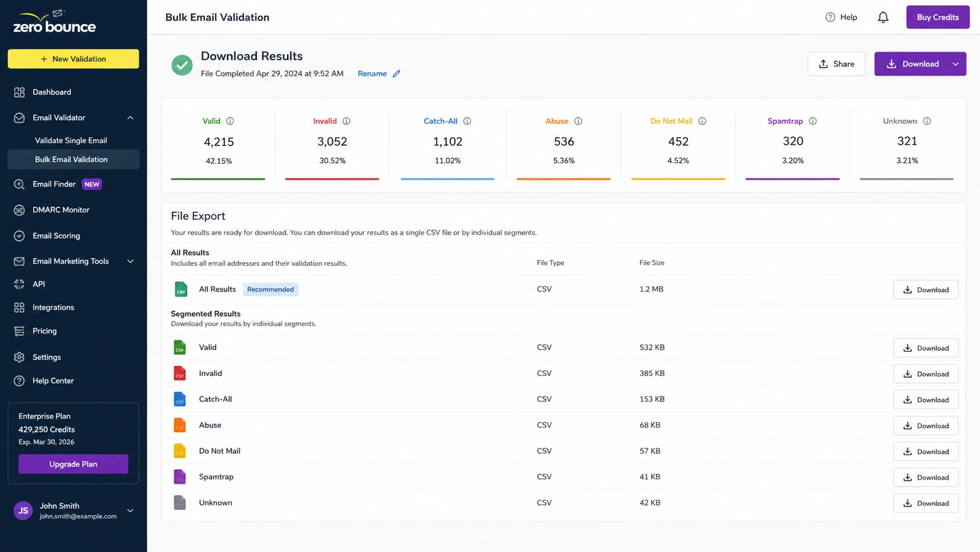Viewport: 980px width, 552px height.
Task: Click the Valid count 4,215
Action: point(219,142)
